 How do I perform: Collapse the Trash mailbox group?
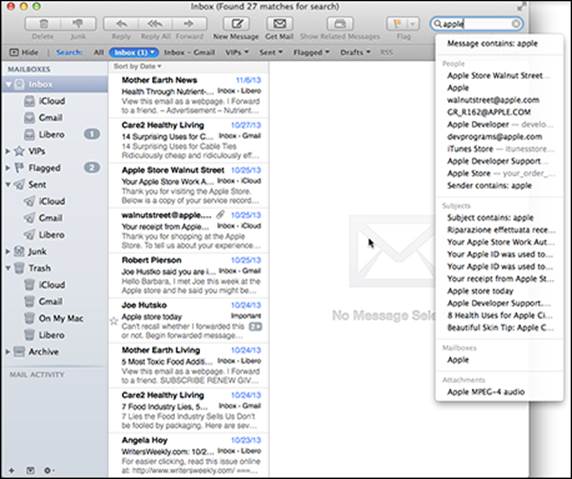pyautogui.click(x=8, y=268)
